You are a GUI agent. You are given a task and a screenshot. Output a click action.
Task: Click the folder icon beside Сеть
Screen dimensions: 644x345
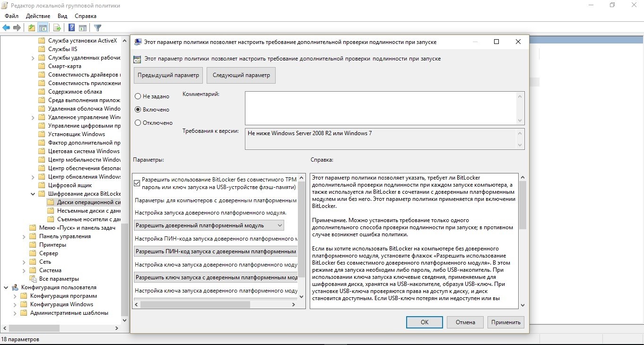coord(33,262)
